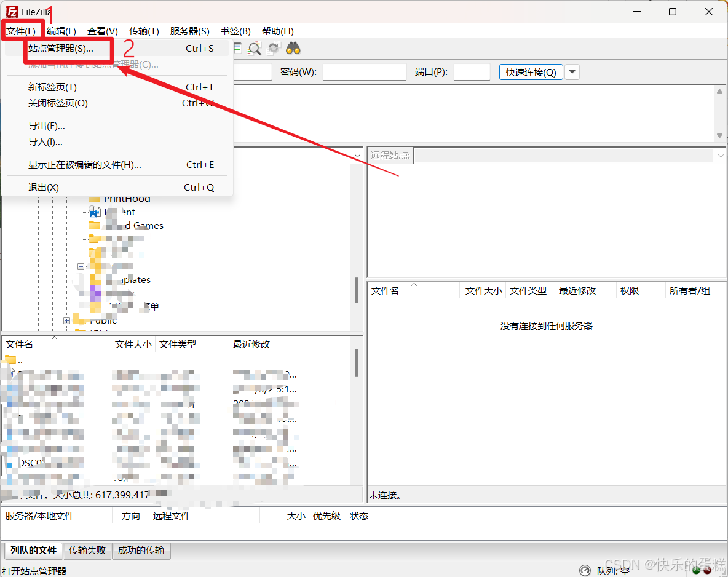The width and height of the screenshot is (728, 577).
Task: Sort local files by 文件名 column
Action: click(54, 344)
